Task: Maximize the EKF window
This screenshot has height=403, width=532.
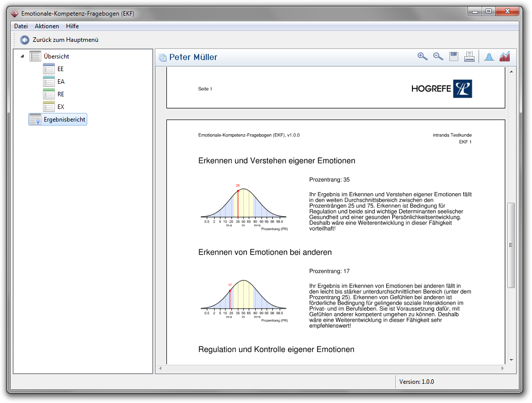Action: click(x=489, y=12)
